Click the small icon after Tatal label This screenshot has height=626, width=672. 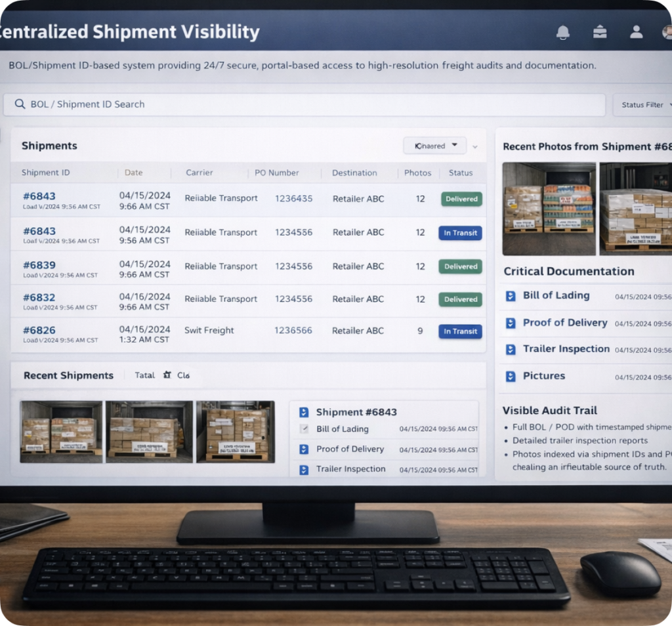point(167,375)
